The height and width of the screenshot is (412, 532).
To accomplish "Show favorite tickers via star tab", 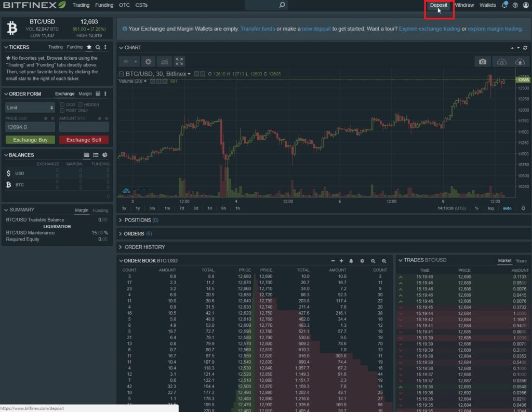I will [x=89, y=47].
